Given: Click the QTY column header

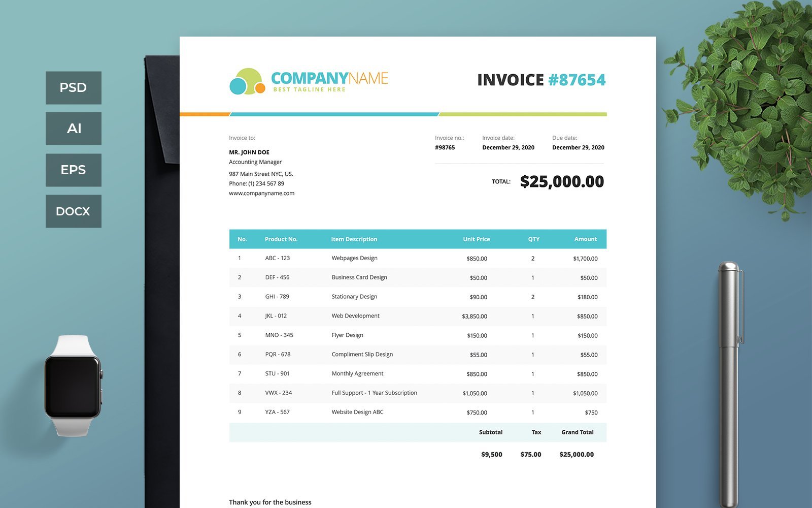Looking at the screenshot, I should tap(534, 239).
